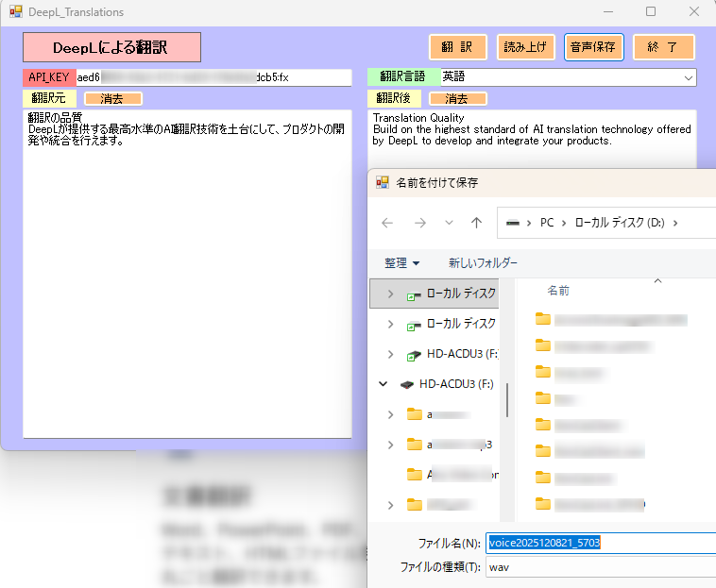Click the forward arrow in save dialog
716x588 pixels.
click(x=420, y=223)
